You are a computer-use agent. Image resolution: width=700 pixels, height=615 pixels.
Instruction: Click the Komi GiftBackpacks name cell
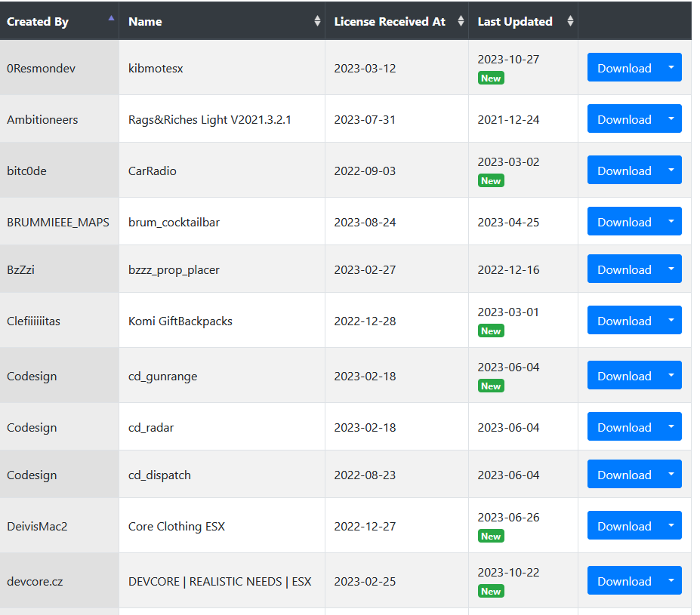222,321
